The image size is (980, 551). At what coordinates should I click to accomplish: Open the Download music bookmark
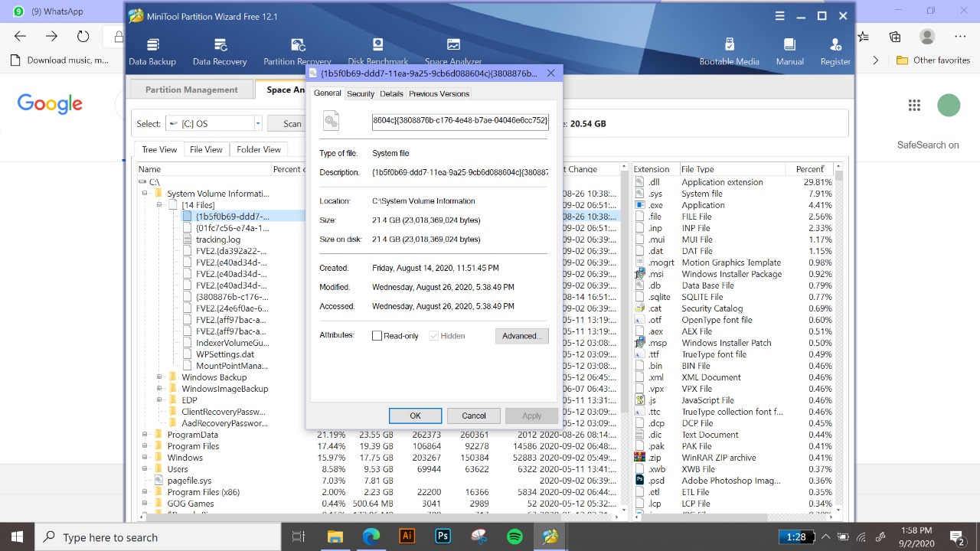(x=60, y=60)
